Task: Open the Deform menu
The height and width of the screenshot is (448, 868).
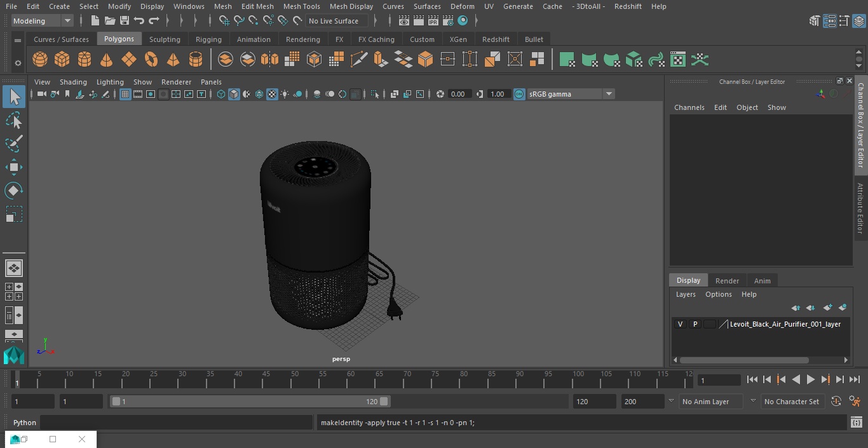Action: pyautogui.click(x=462, y=6)
